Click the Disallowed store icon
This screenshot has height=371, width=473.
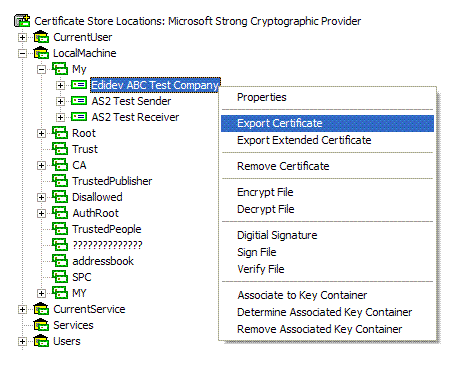tap(60, 197)
